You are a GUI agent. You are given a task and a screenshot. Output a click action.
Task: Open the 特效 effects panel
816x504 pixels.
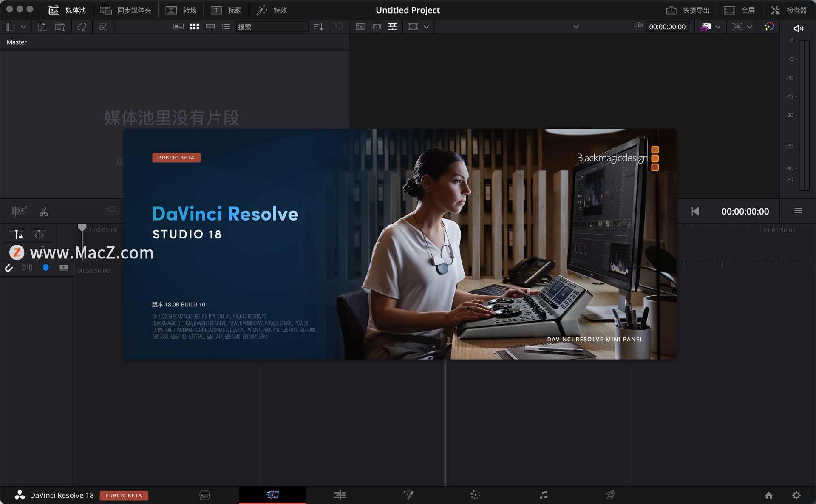click(x=272, y=10)
